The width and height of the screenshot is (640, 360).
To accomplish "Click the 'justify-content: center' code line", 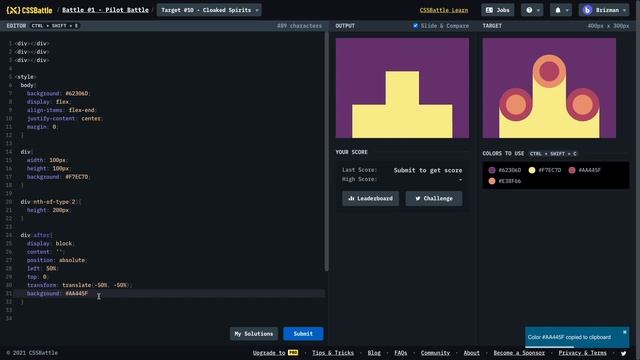I will point(65,118).
